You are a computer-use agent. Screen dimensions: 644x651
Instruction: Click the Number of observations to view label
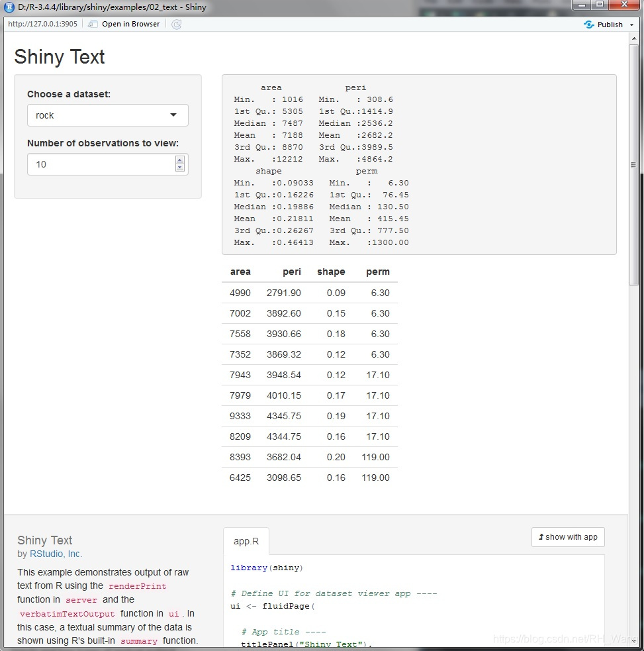pos(103,143)
